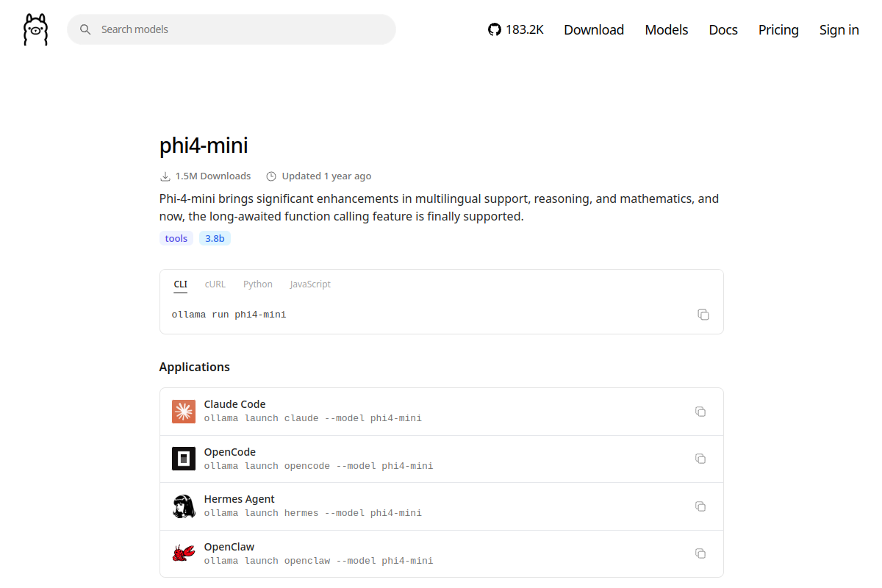Select the JavaScript tab
This screenshot has width=882, height=588.
[x=310, y=284]
